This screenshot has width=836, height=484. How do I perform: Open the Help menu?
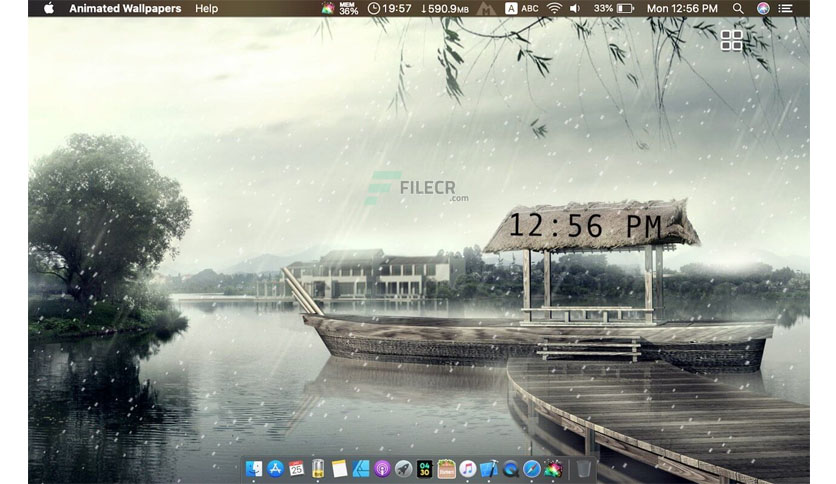[x=206, y=9]
